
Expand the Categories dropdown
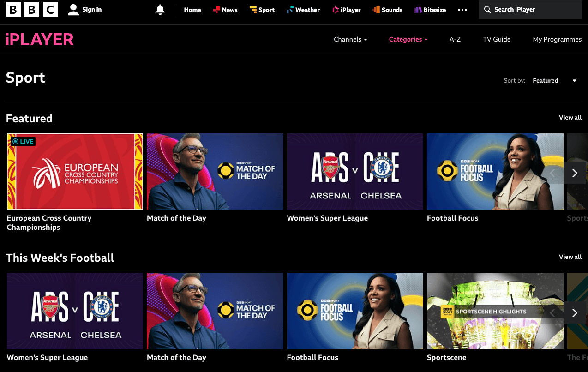pyautogui.click(x=408, y=39)
